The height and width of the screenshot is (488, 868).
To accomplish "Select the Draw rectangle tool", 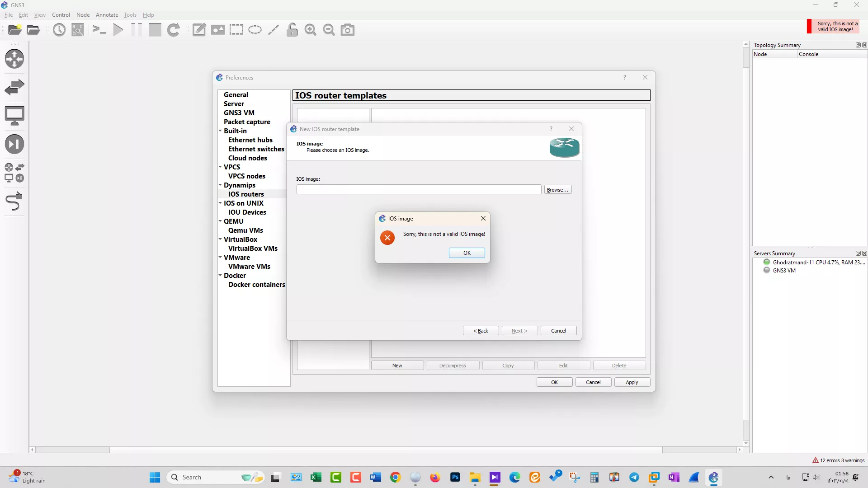I will (236, 30).
